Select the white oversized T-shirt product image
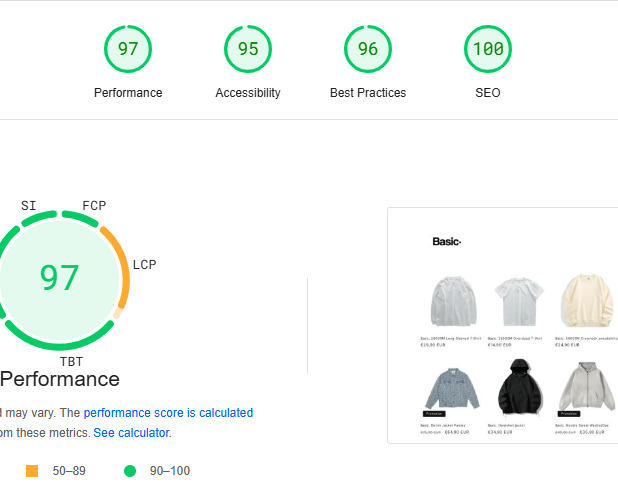 [516, 301]
